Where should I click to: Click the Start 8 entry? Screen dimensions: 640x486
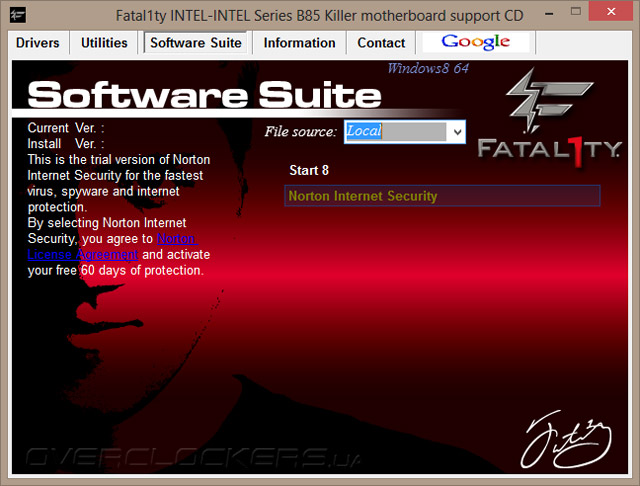(309, 170)
